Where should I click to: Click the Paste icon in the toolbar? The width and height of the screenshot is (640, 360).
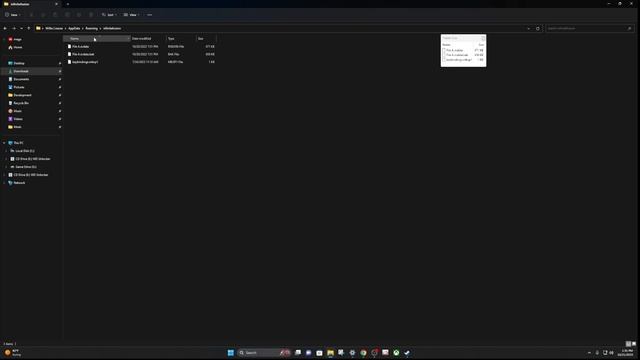[x=55, y=15]
